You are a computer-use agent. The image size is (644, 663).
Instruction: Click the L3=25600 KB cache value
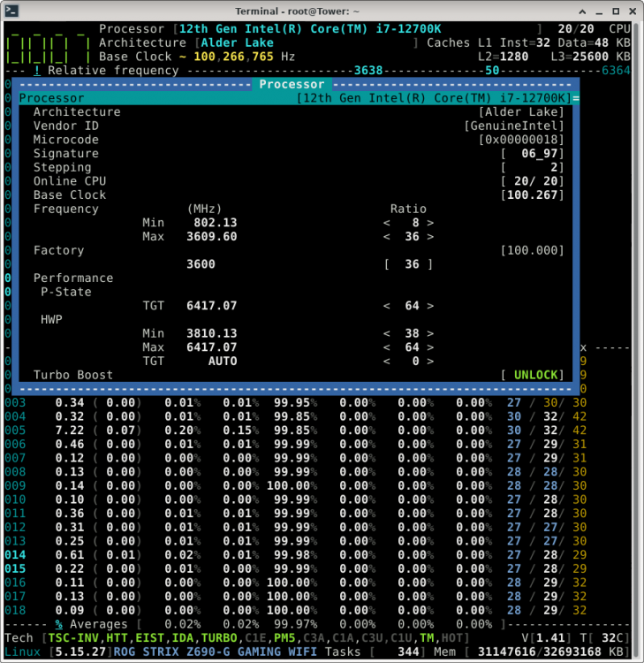tap(591, 57)
